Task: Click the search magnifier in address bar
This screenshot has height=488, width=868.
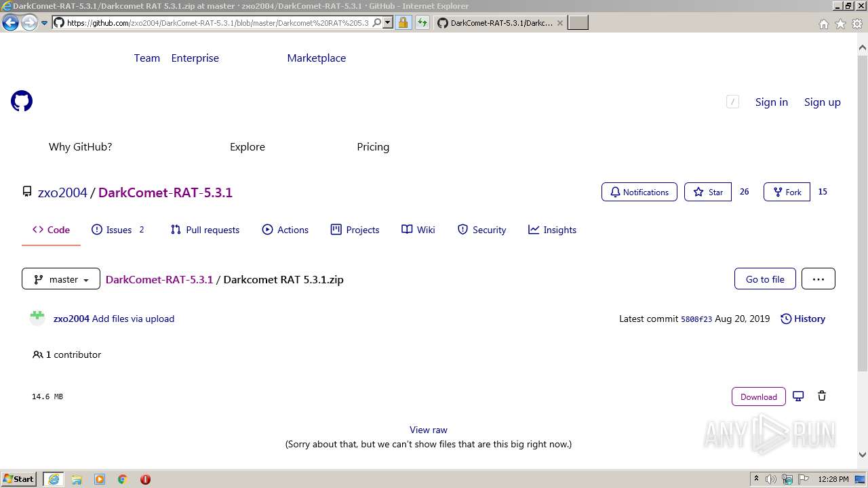Action: pyautogui.click(x=377, y=22)
